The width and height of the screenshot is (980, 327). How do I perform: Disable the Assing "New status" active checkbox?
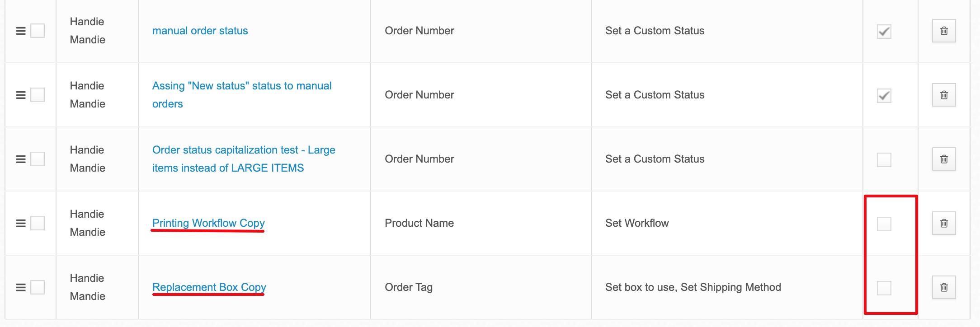click(x=884, y=96)
